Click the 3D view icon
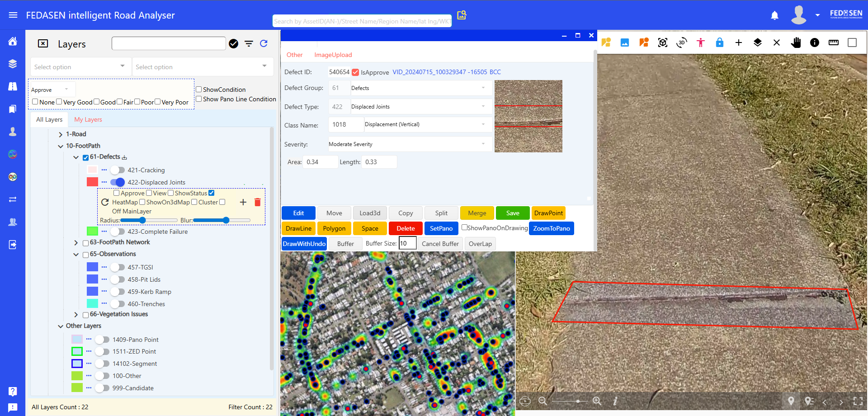Viewport: 868px width, 416px height. pos(681,43)
